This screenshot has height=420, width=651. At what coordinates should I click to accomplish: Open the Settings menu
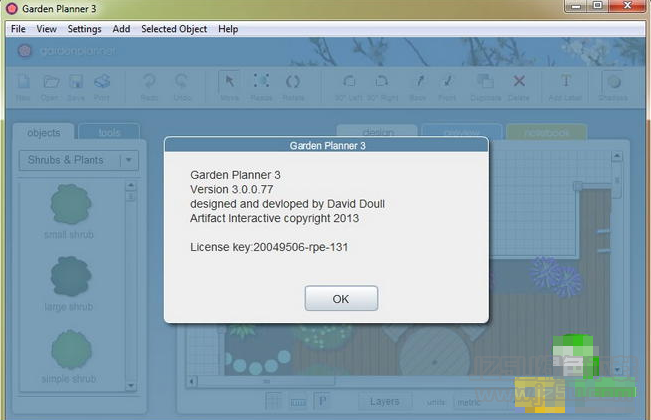(84, 29)
